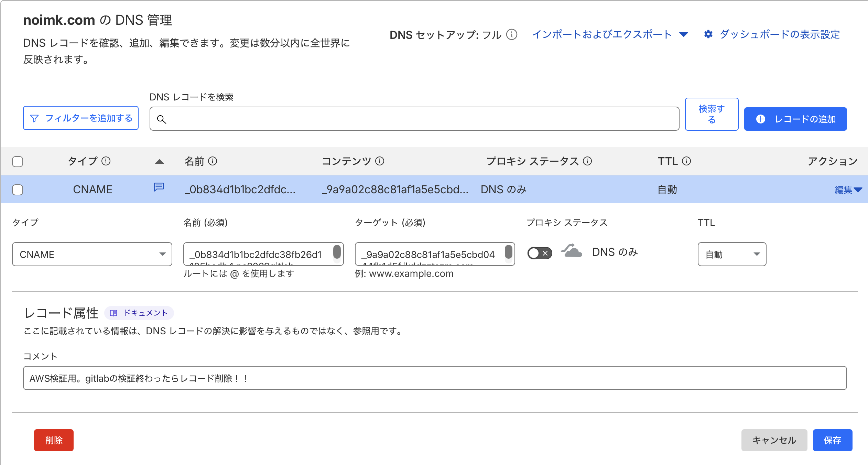868x465 pixels.
Task: Click info icon next to TTL header
Action: coord(686,161)
